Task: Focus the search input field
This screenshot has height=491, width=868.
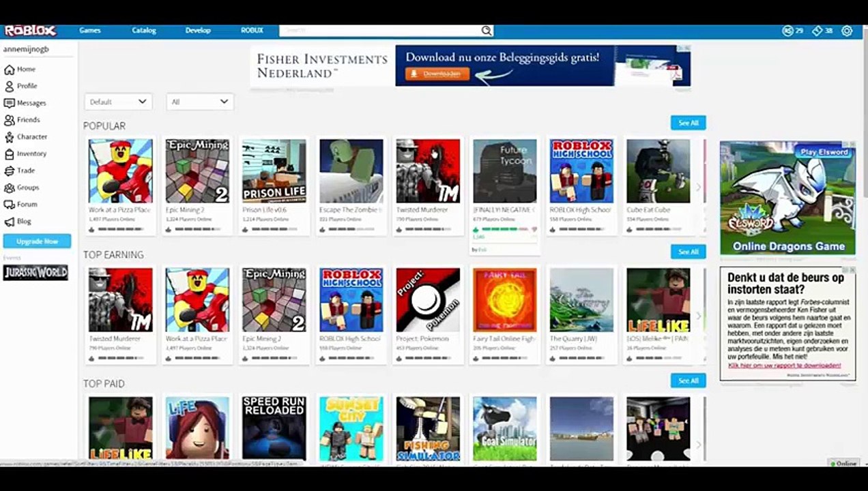Action: [x=379, y=31]
